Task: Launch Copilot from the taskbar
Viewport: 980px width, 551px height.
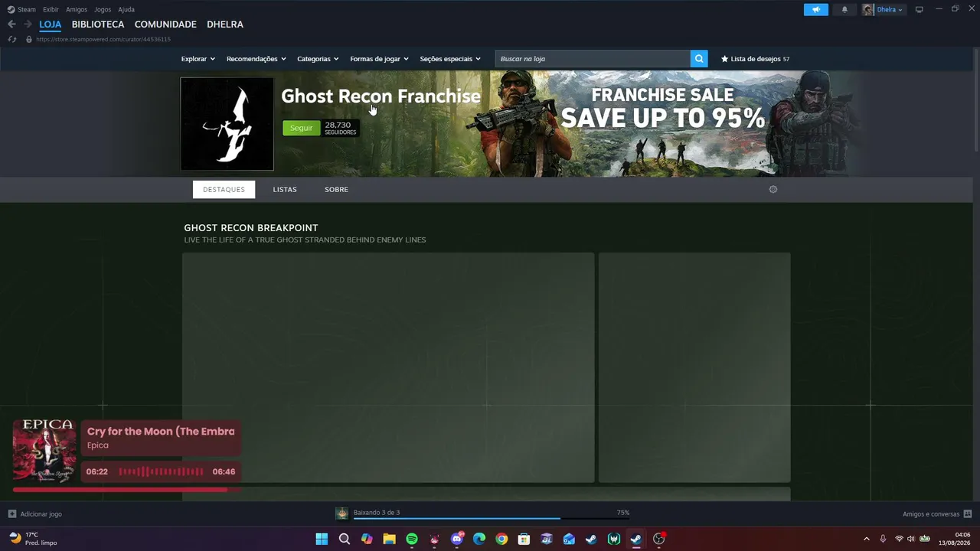Action: tap(367, 539)
